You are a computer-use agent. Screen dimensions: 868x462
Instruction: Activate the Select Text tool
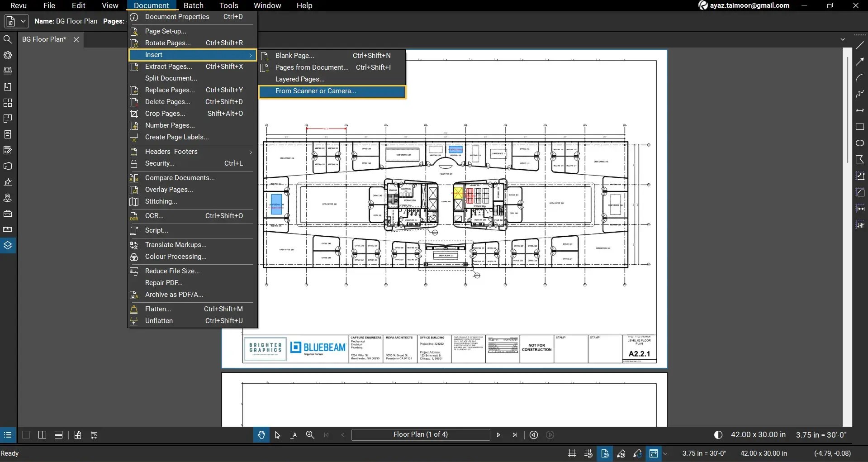click(293, 434)
